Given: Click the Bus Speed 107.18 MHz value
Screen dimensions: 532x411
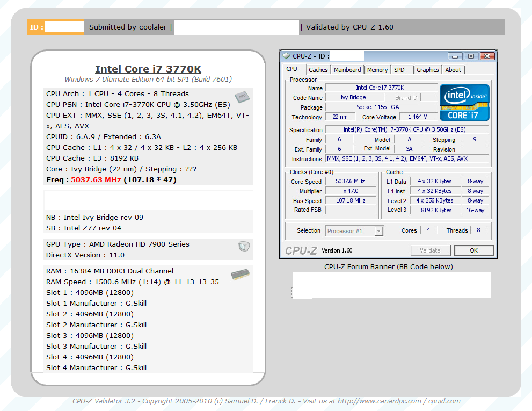Looking at the screenshot, I should 351,201.
